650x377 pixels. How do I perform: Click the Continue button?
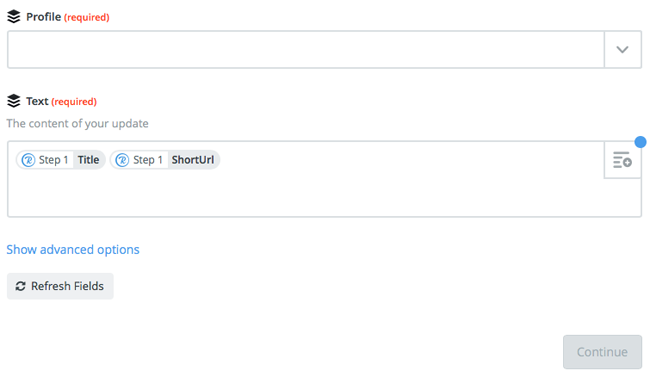click(x=602, y=352)
